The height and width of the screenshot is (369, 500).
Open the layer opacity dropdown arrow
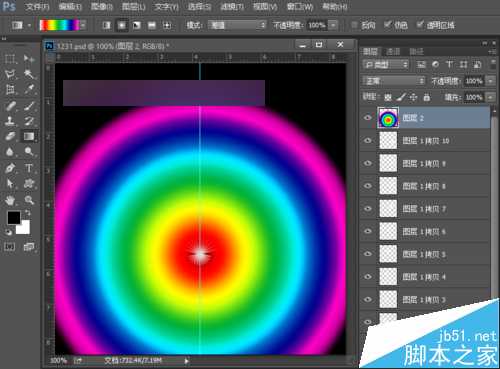[490, 81]
